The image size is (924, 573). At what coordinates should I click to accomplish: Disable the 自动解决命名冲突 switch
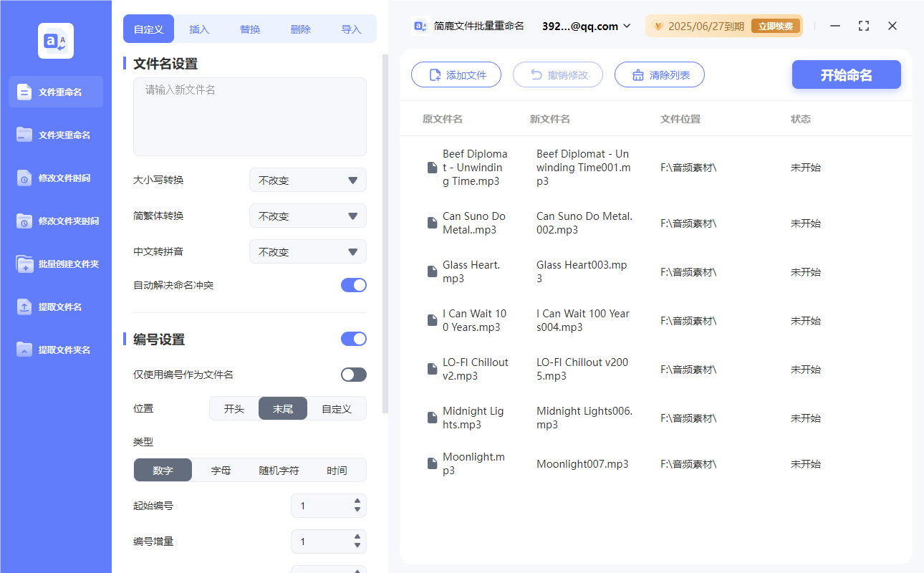point(353,284)
